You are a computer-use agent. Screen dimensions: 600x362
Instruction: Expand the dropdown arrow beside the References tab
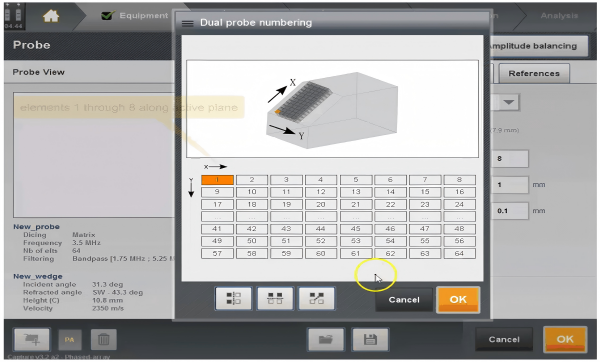coord(508,103)
